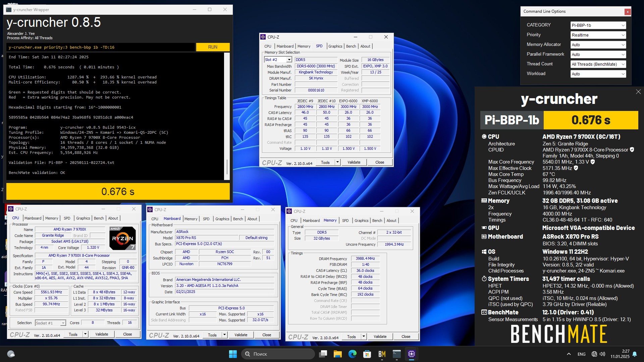Switch to CPU tab in SPD CPU-Z window
644x362 pixels.
tap(268, 46)
